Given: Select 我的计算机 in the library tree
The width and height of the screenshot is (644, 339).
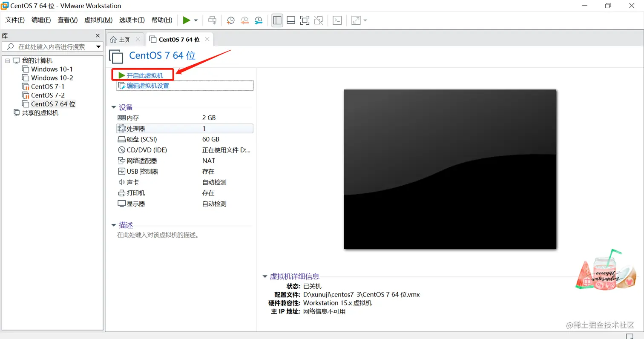Looking at the screenshot, I should [x=37, y=60].
